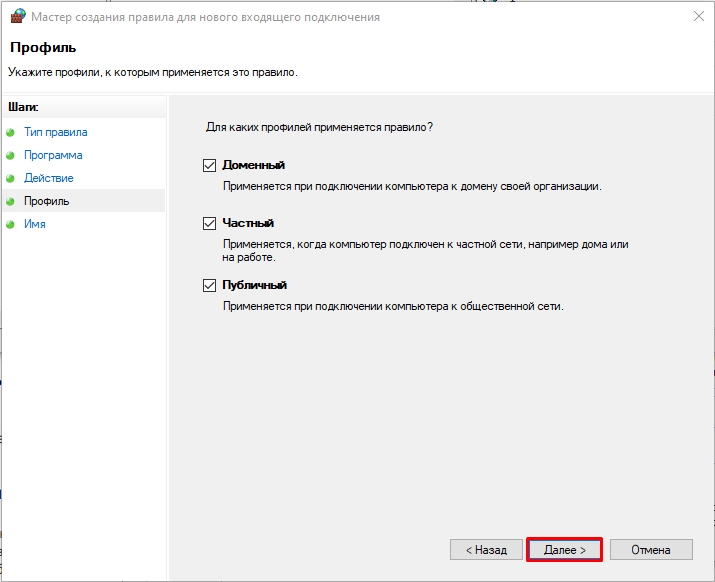Click the Доменный label text
Image resolution: width=715 pixels, height=582 pixels.
253,165
